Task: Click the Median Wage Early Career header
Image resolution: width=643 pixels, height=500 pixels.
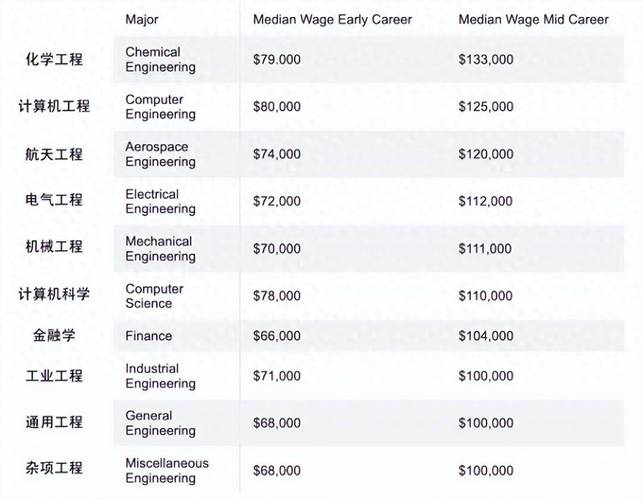Action: [x=320, y=19]
